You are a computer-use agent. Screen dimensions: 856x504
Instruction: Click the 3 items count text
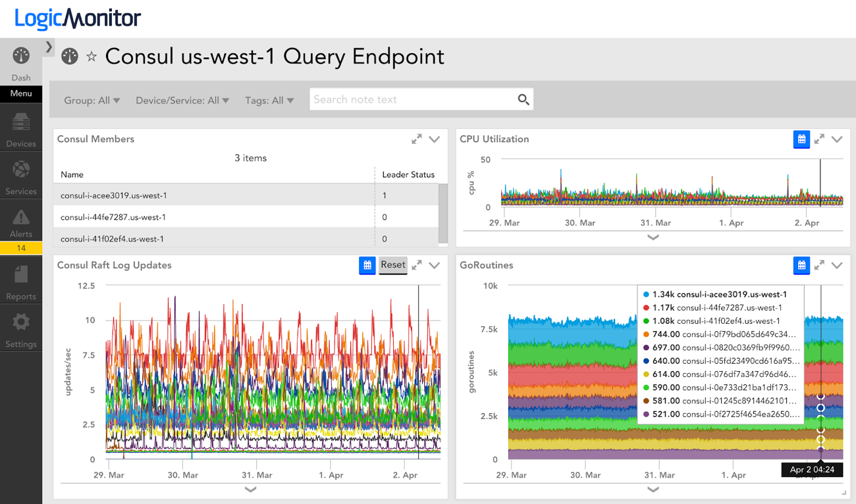click(x=250, y=158)
